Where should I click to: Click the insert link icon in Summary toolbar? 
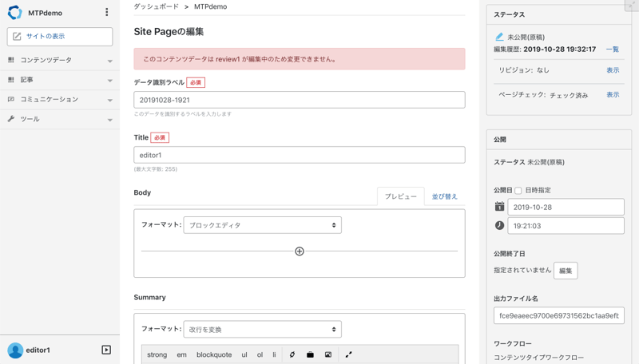(292, 354)
